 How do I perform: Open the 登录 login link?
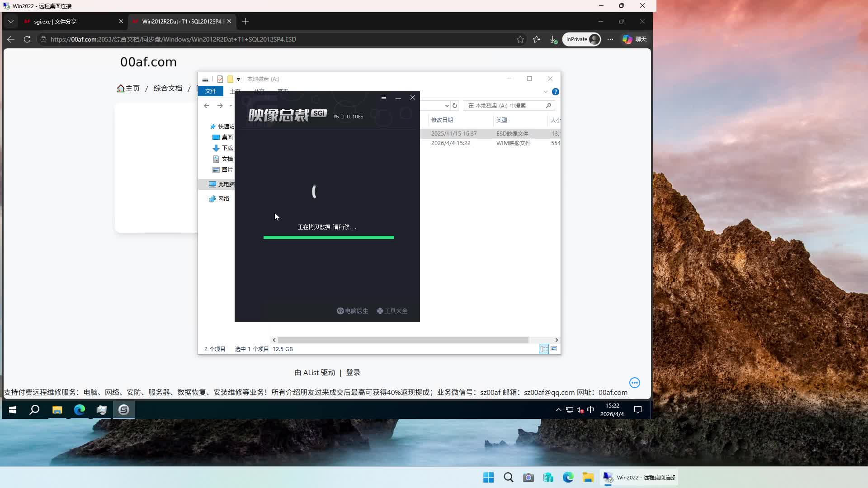click(x=353, y=372)
